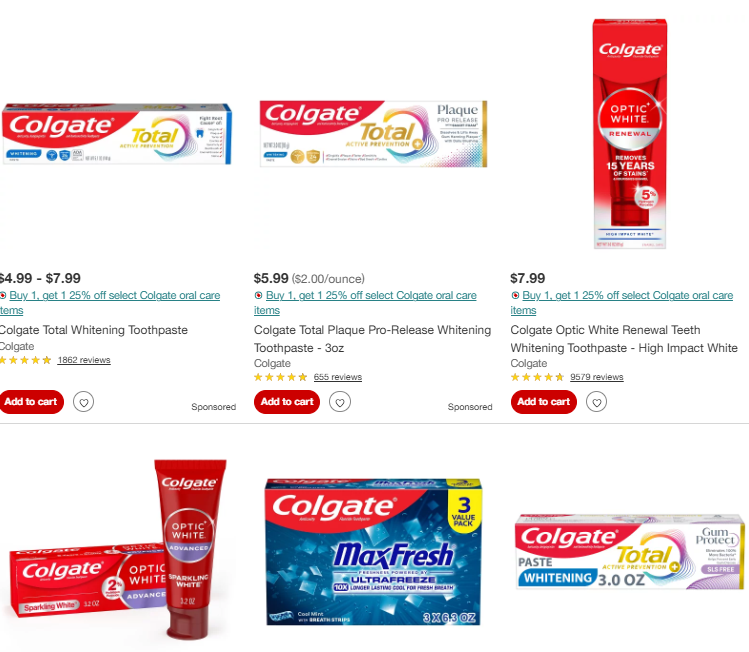This screenshot has width=749, height=652.
Task: Select the Optic White Renewal product image
Action: pos(630,134)
